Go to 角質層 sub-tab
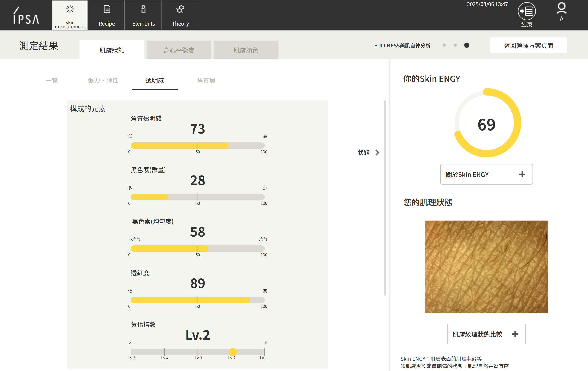The height and width of the screenshot is (371, 588). click(206, 80)
